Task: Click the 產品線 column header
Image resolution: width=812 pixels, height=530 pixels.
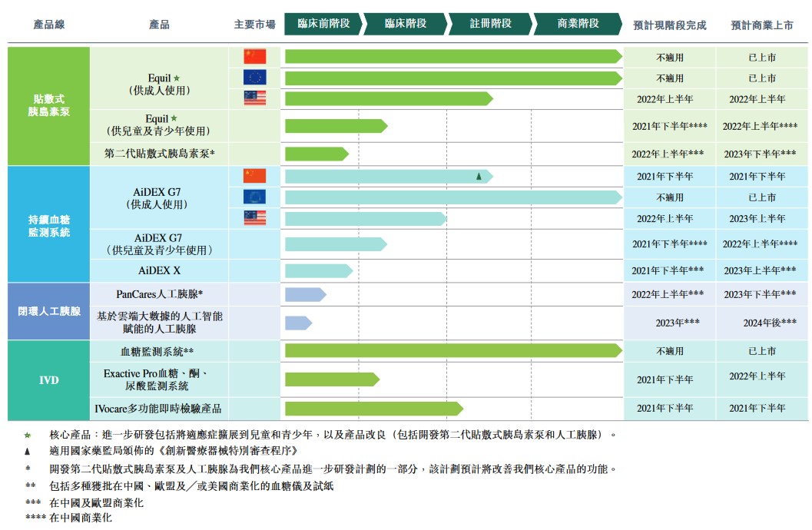Action: click(x=48, y=25)
